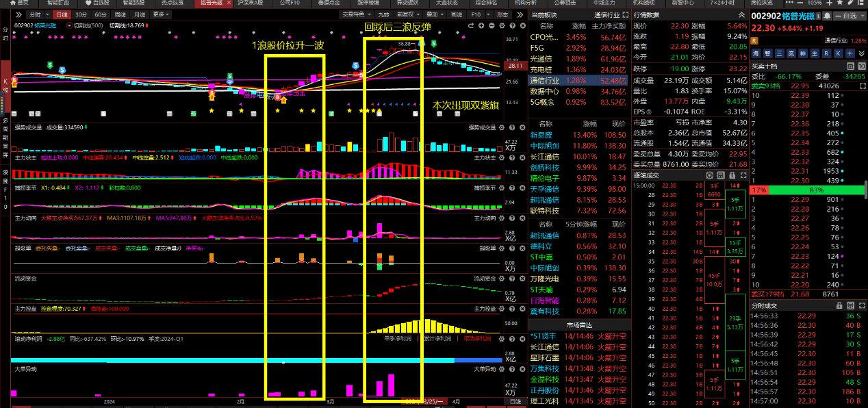This screenshot has width=868, height=408.
Task: Collapse the 行情数据 panel with the double chevron
Action: pos(740,14)
